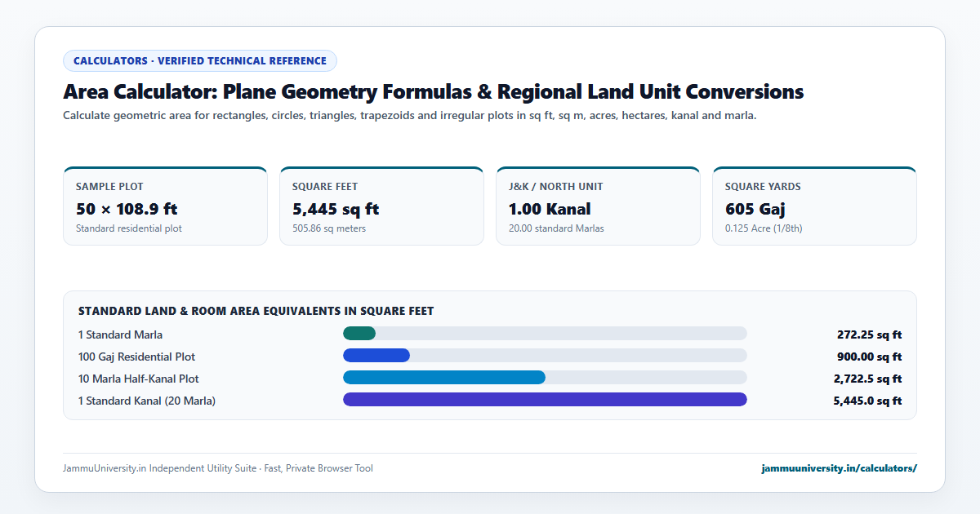
Task: Click the 5,445.0 sq ft bar value
Action: click(867, 401)
